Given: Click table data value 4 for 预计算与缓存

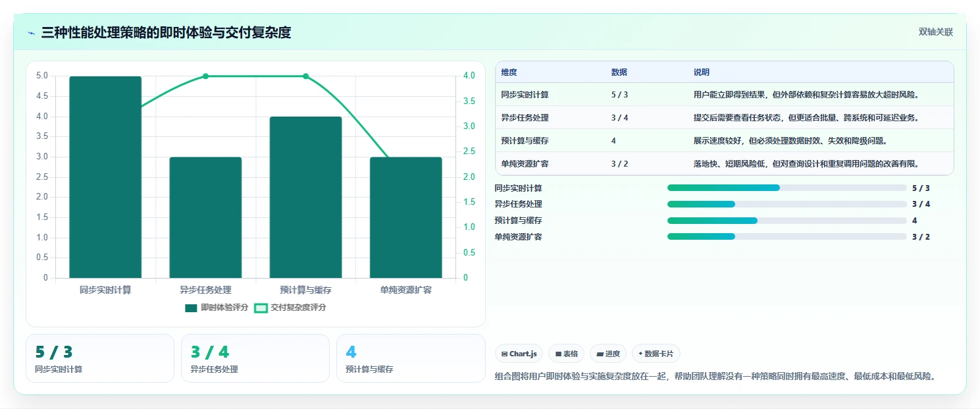Looking at the screenshot, I should (x=613, y=141).
